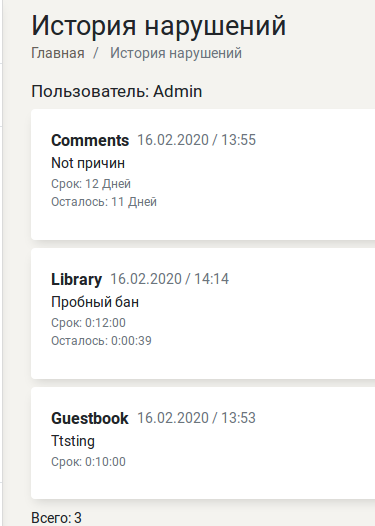
Task: Click the Срок: 0:12:00 line
Action: click(x=88, y=323)
